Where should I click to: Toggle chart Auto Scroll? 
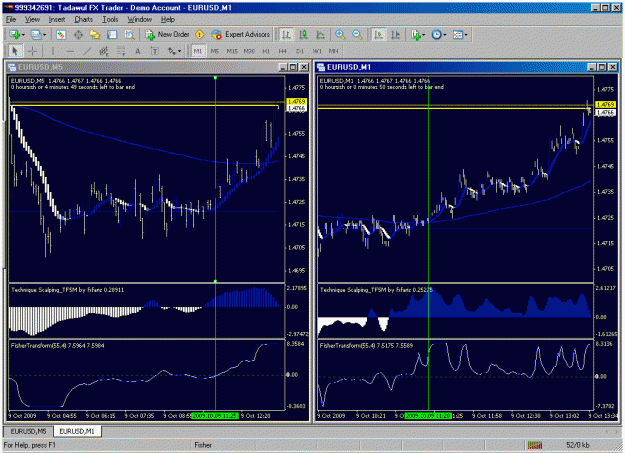point(379,35)
